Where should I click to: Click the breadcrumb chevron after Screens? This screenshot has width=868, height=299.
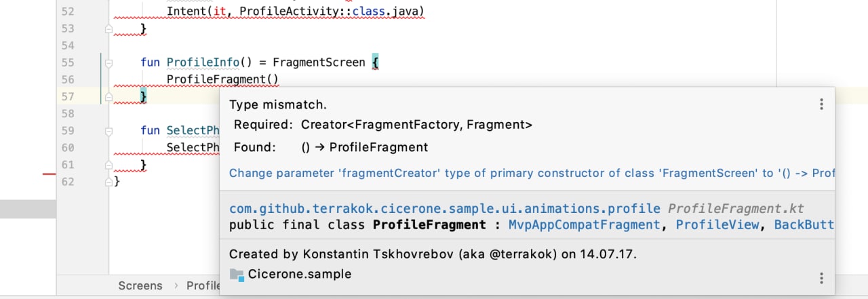pyautogui.click(x=175, y=286)
